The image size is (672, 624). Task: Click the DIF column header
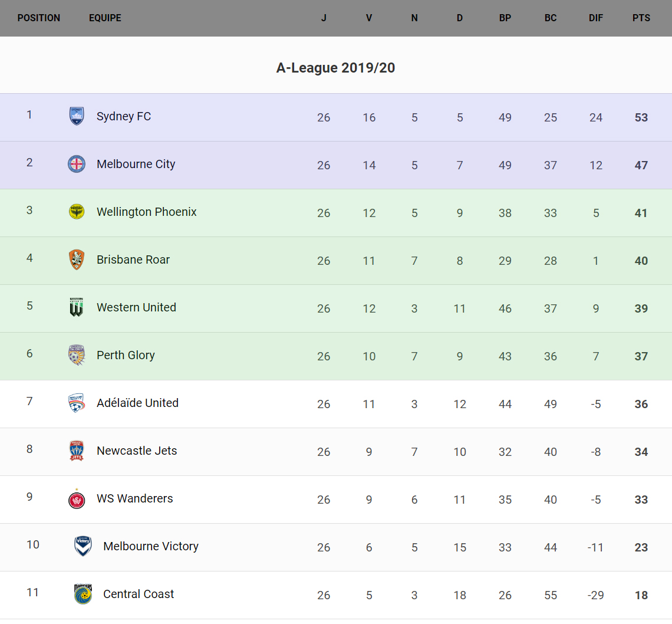[596, 18]
